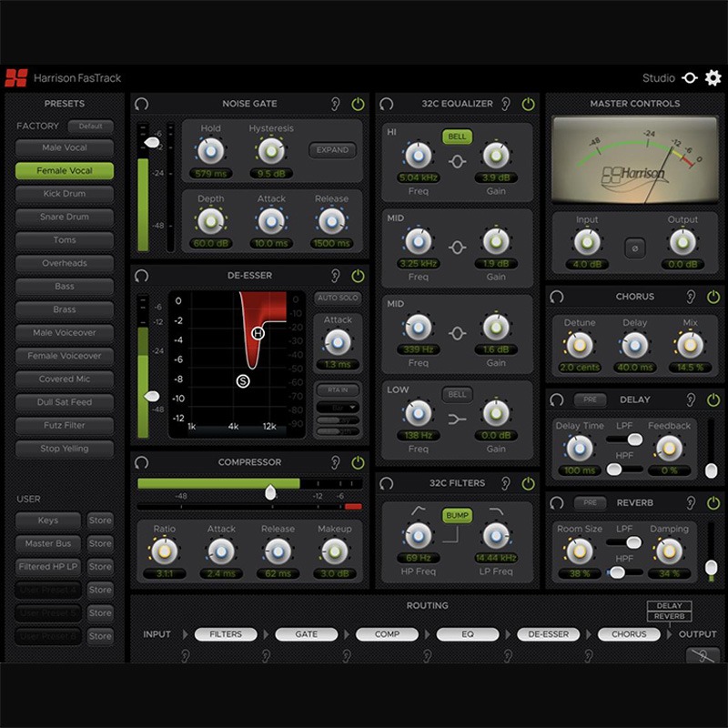Toggle the Reverb PRE switch
Viewport: 728px width, 728px height.
coord(590,503)
